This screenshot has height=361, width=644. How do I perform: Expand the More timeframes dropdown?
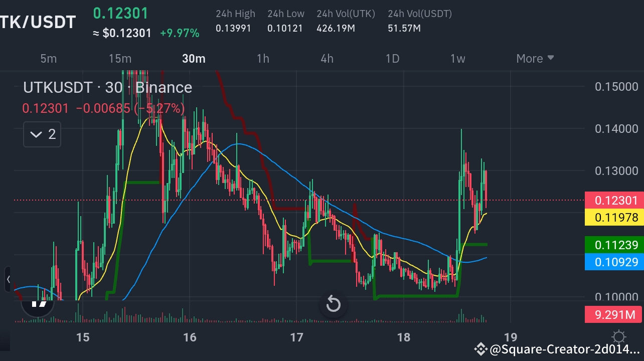click(534, 59)
